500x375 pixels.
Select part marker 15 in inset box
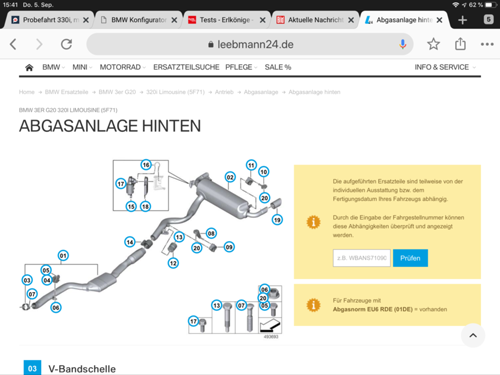click(131, 206)
